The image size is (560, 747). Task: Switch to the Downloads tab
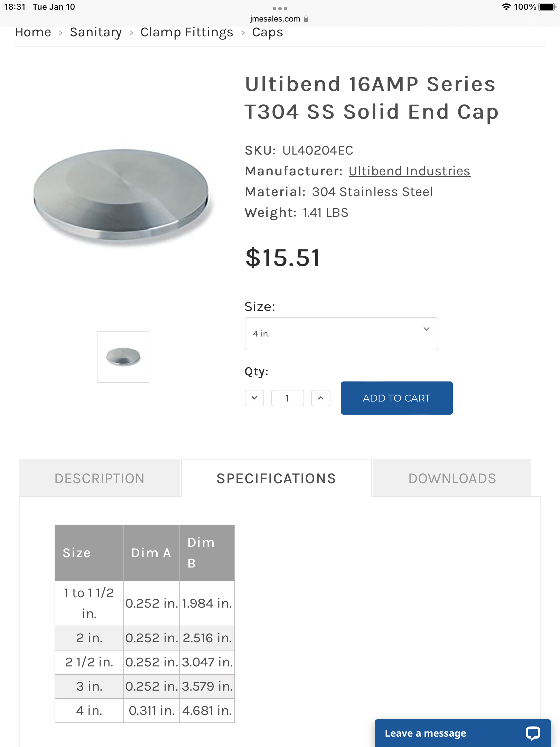pos(452,478)
